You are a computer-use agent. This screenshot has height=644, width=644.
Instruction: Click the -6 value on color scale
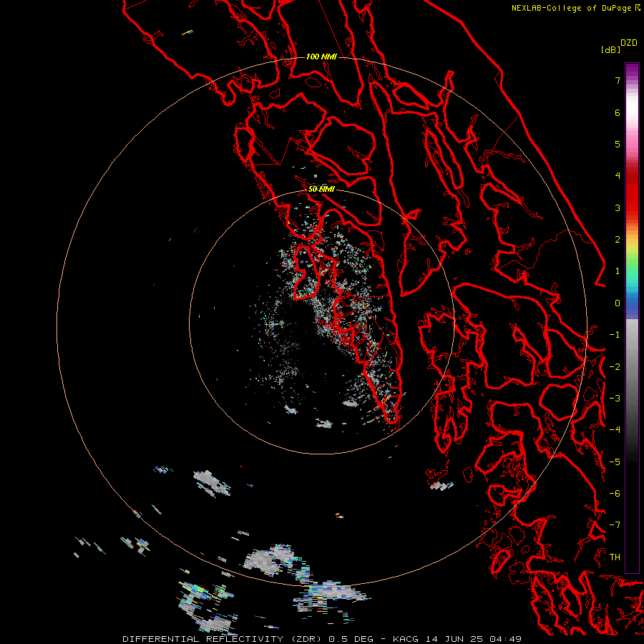coord(615,494)
